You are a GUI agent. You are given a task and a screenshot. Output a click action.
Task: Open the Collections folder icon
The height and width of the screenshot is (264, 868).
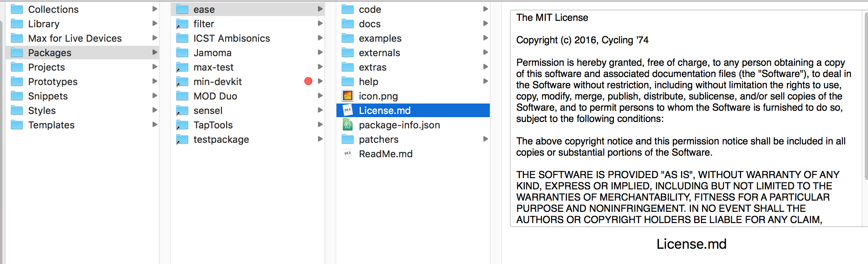(x=17, y=9)
